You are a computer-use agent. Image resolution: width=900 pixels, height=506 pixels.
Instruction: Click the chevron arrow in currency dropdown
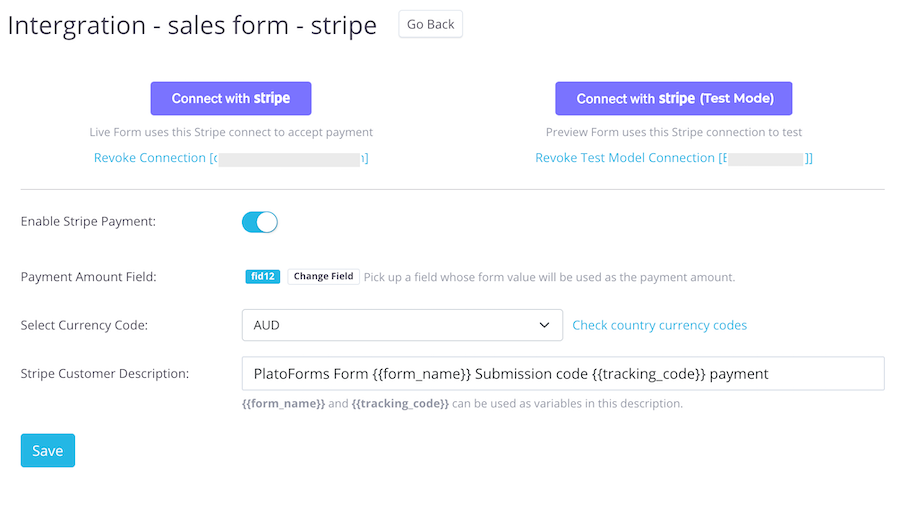point(544,325)
